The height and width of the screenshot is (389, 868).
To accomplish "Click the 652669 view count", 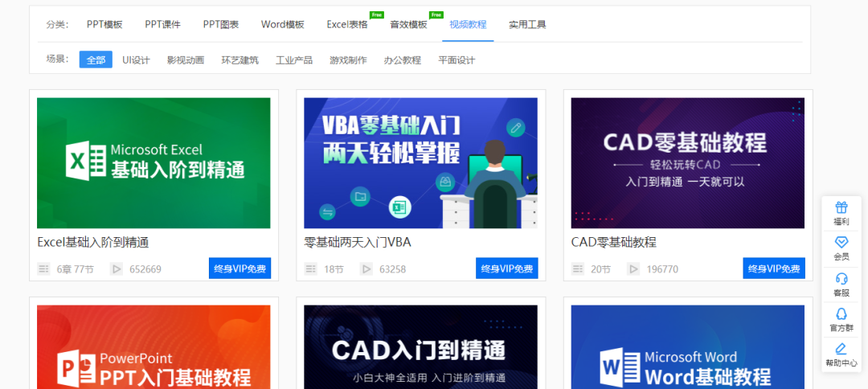I will [x=145, y=269].
